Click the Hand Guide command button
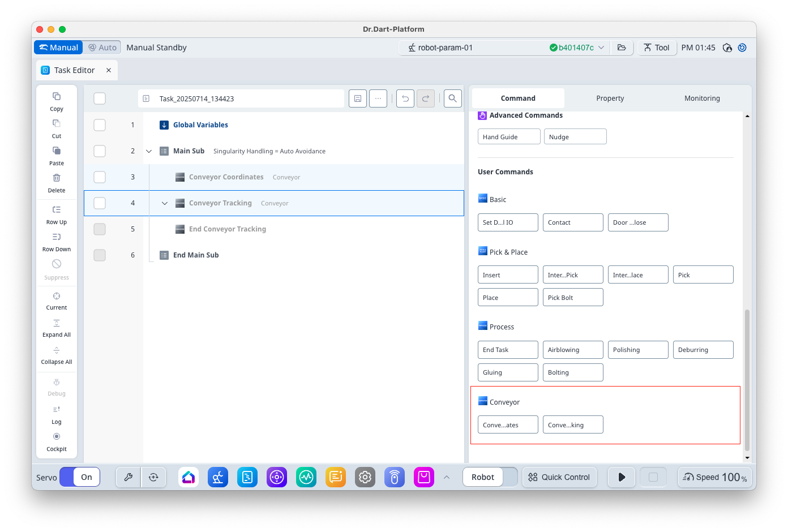788x532 pixels. [x=508, y=137]
